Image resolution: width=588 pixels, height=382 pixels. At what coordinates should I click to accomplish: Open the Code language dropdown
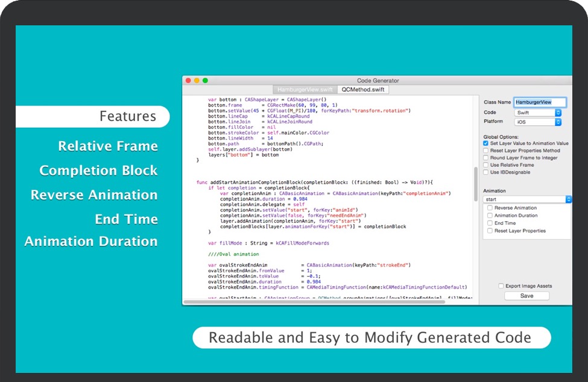(538, 113)
